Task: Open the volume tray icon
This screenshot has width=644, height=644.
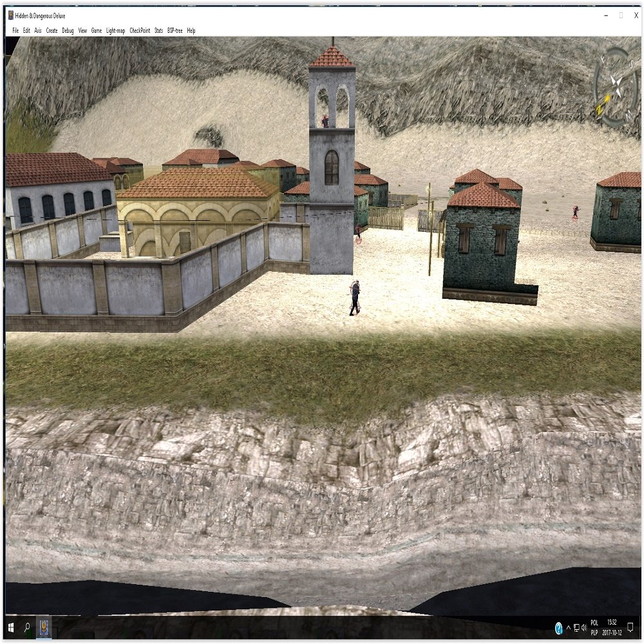Action: 583,627
